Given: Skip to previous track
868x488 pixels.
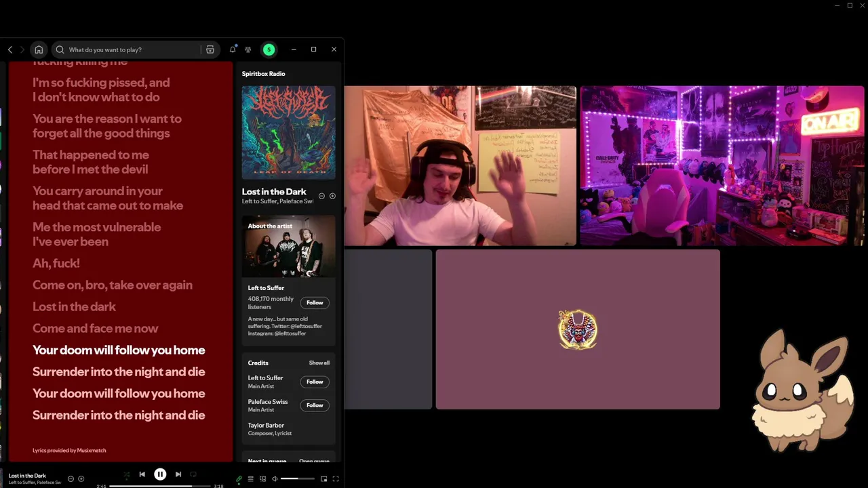Looking at the screenshot, I should point(142,474).
